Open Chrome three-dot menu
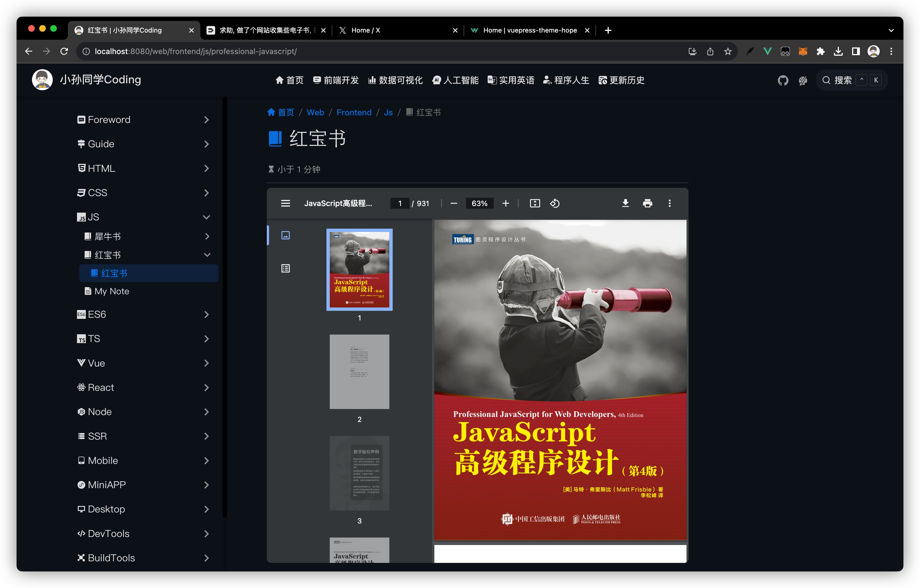Screen dimensions: 920x588 point(891,51)
